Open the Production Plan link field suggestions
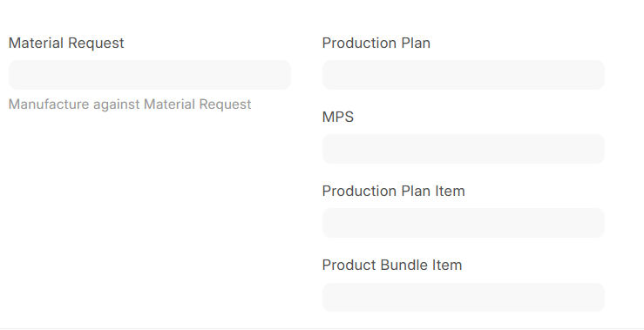 point(464,75)
